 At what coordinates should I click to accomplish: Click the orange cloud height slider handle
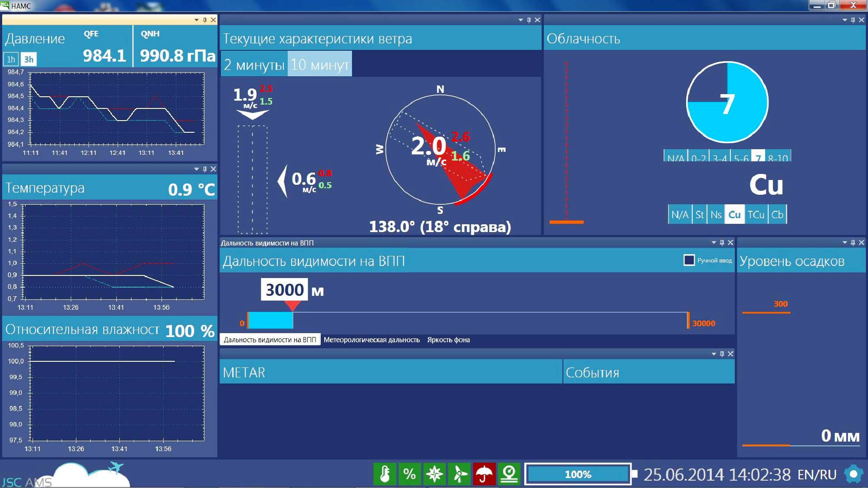coord(566,222)
